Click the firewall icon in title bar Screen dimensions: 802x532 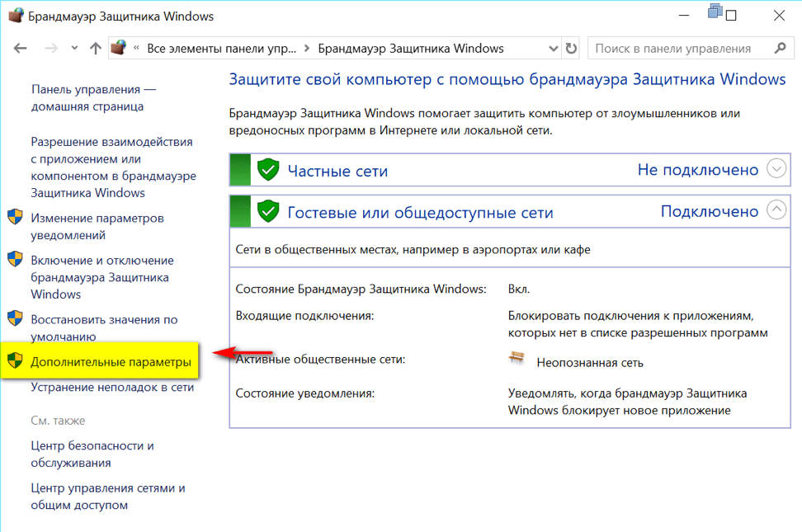[x=16, y=16]
